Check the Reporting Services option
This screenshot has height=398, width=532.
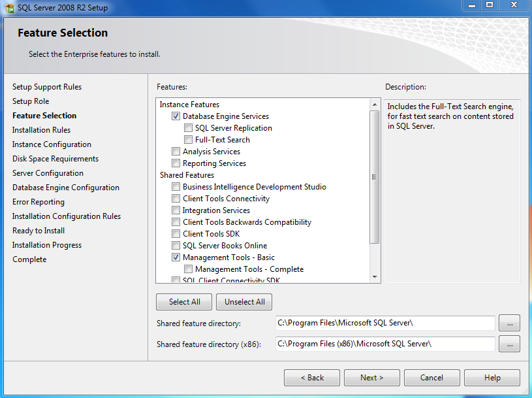tap(176, 163)
